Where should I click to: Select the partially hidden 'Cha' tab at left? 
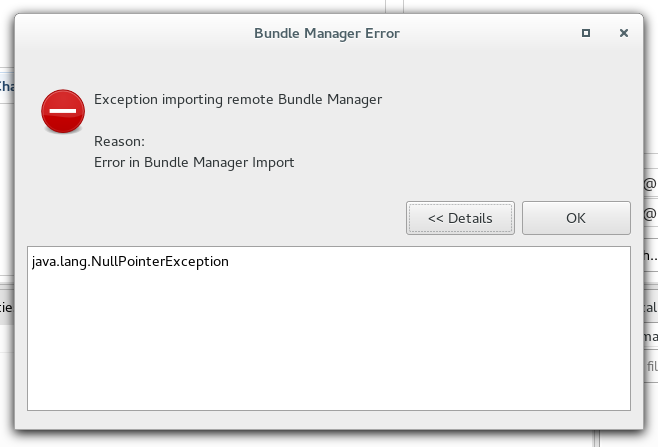pos(5,86)
